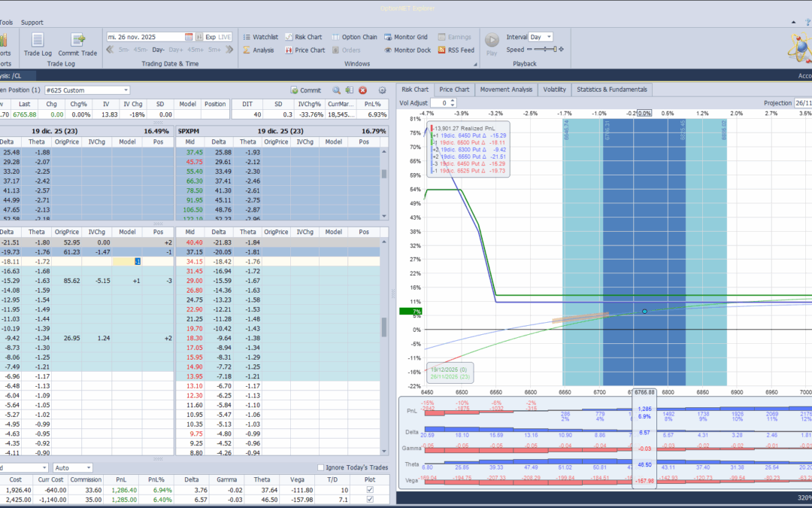Open the #625 Custom position dropdown
Image resolution: width=812 pixels, height=508 pixels.
[x=86, y=89]
